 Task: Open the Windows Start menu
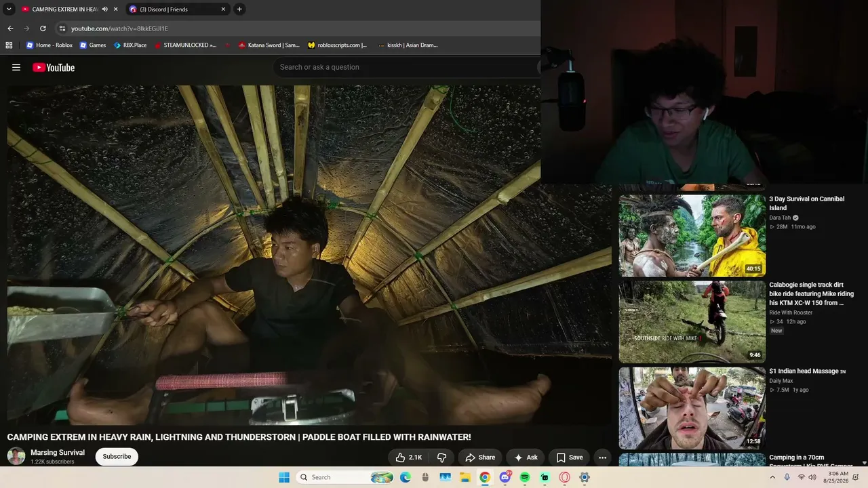coord(284,477)
